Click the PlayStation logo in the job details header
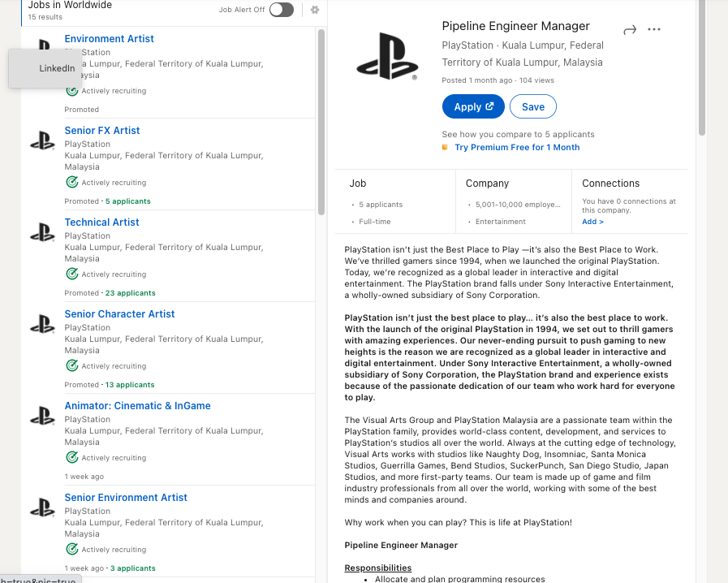This screenshot has width=728, height=583. tap(387, 57)
